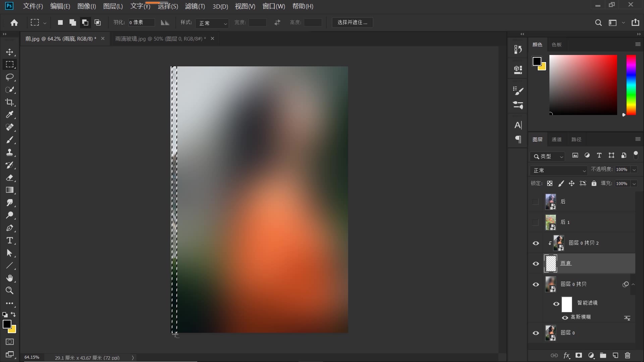This screenshot has width=644, height=362.
Task: Add a layer mask to the layer
Action: [x=579, y=355]
